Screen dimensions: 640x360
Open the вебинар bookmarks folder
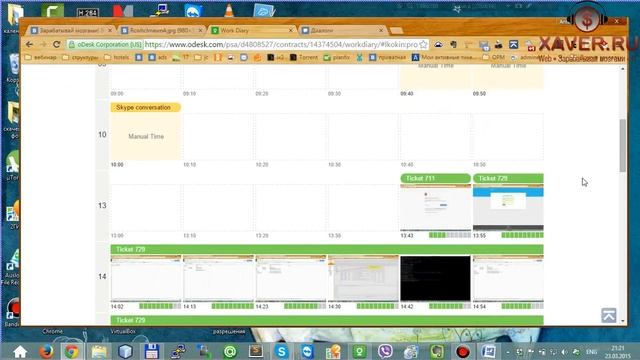40,58
